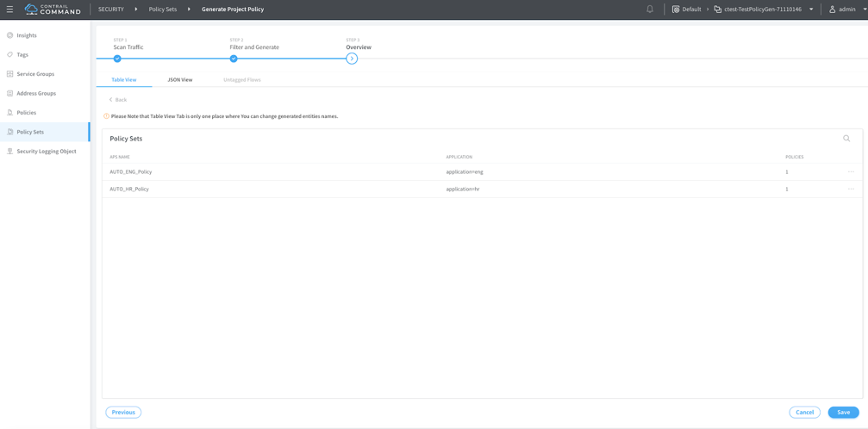Screen dimensions: 868x429
Task: Select the Default domain label
Action: point(692,9)
